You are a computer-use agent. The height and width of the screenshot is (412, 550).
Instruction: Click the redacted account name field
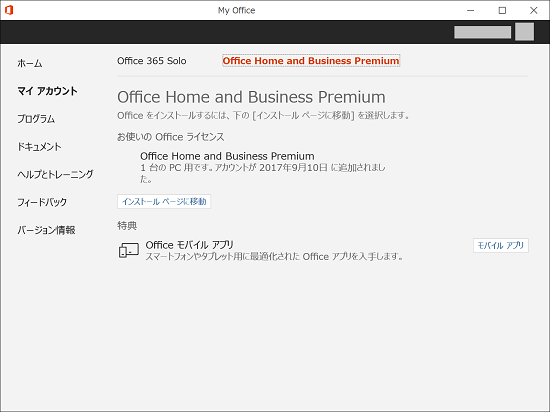pyautogui.click(x=482, y=32)
